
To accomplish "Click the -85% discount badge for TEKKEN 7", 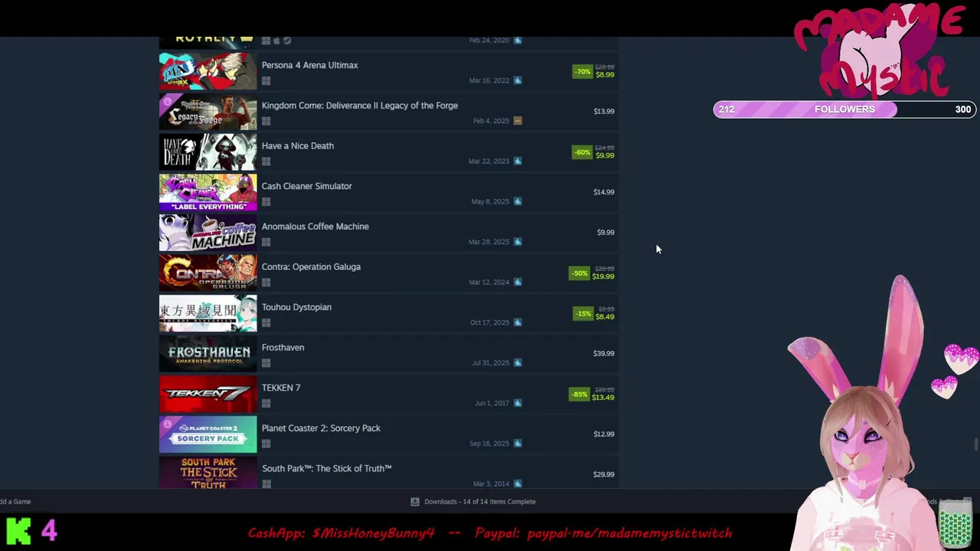I will [x=580, y=394].
